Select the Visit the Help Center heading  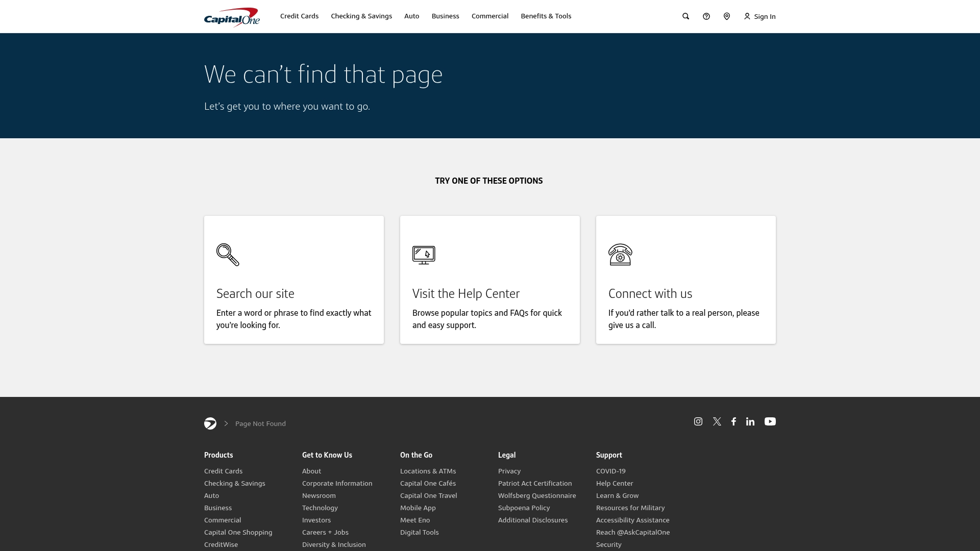tap(466, 293)
